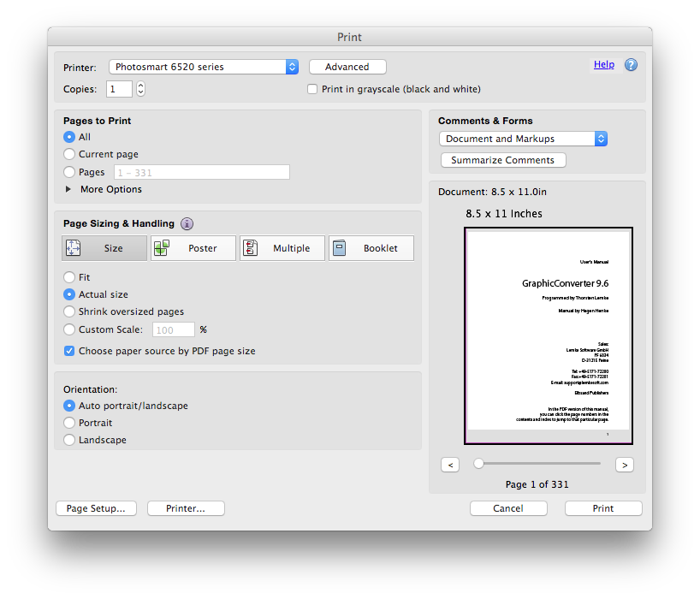
Task: Click the Summarize Comments button
Action: 503,160
